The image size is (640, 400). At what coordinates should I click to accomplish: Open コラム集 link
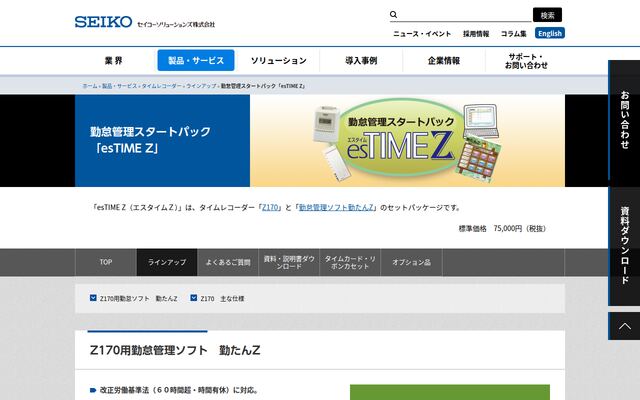point(513,33)
